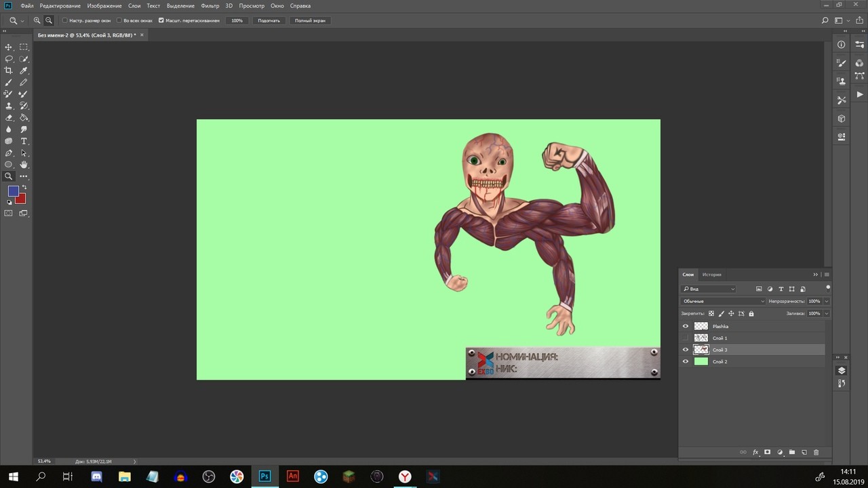868x488 pixels.
Task: Open the blend mode dropdown 'Обычные'
Action: pos(723,301)
